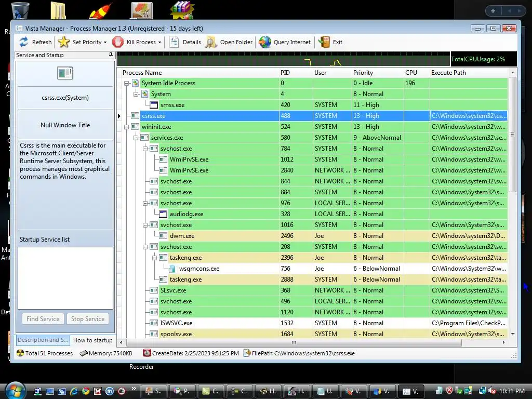Open the rocket desktop icon
Screen dimensions: 532x399
click(101, 10)
